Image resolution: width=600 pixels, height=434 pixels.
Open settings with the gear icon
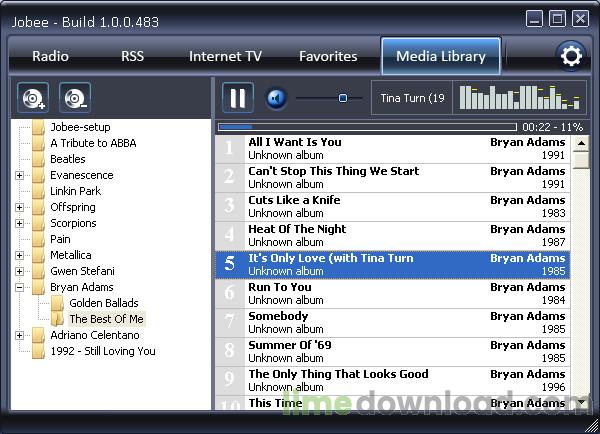pos(571,56)
